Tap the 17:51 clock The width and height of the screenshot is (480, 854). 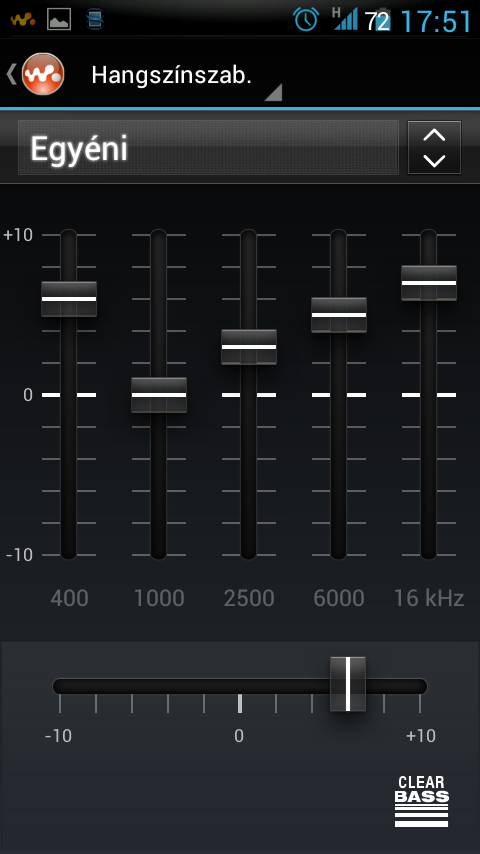coord(436,21)
